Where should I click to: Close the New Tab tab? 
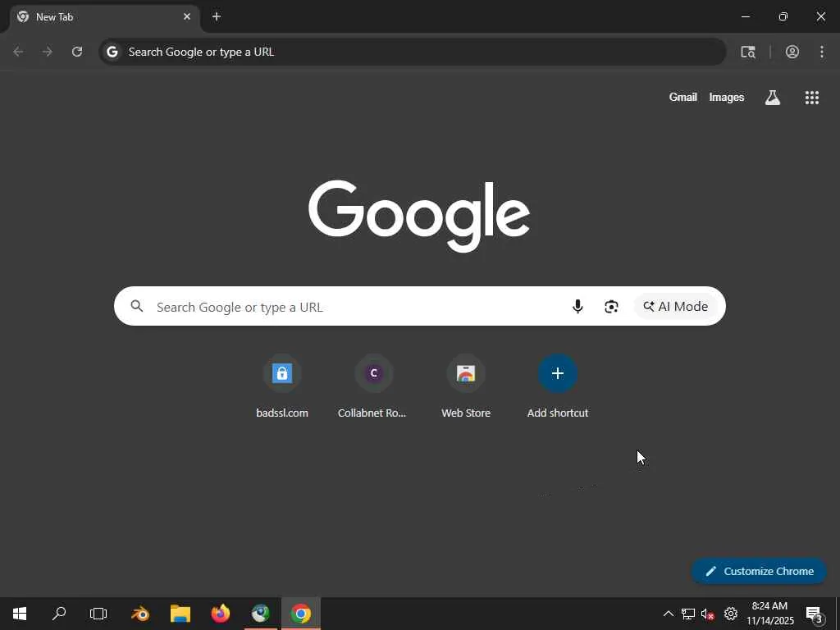(187, 16)
